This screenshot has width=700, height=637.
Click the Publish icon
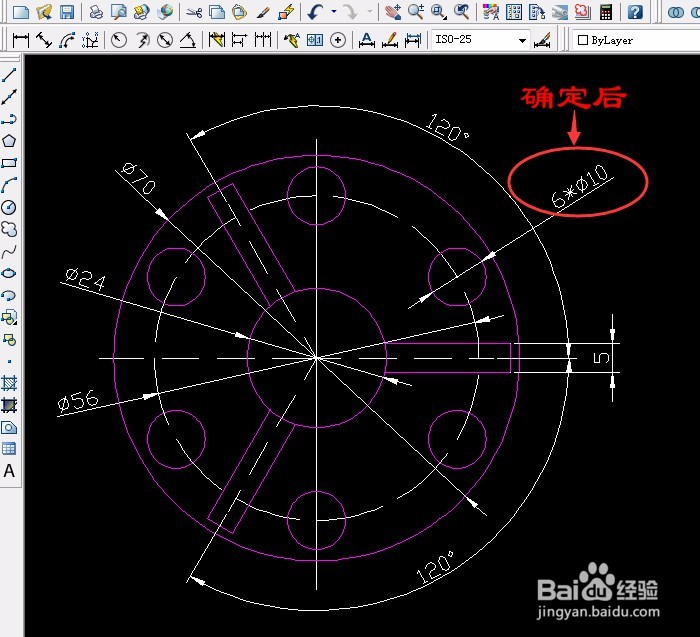tap(142, 12)
